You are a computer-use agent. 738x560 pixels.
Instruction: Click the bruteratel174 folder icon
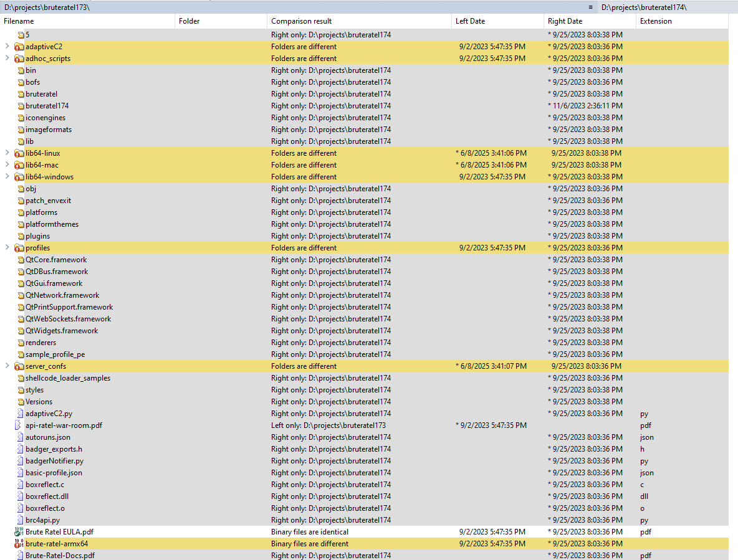click(x=21, y=107)
